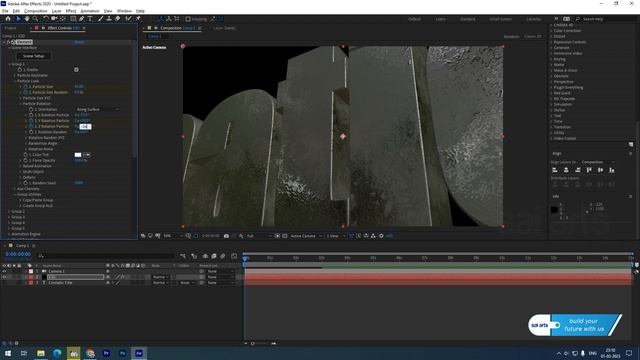
Task: Take snapshot with camera icon in viewer
Action: pyautogui.click(x=226, y=236)
